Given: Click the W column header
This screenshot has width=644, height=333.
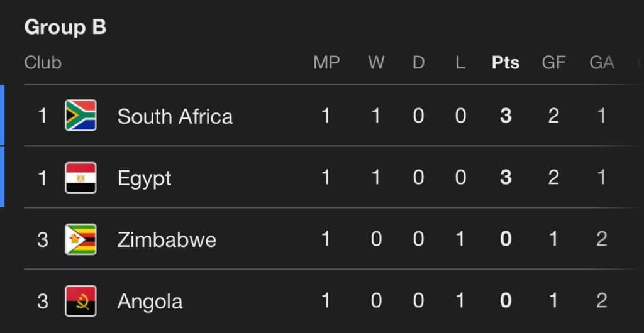Looking at the screenshot, I should pos(376,63).
